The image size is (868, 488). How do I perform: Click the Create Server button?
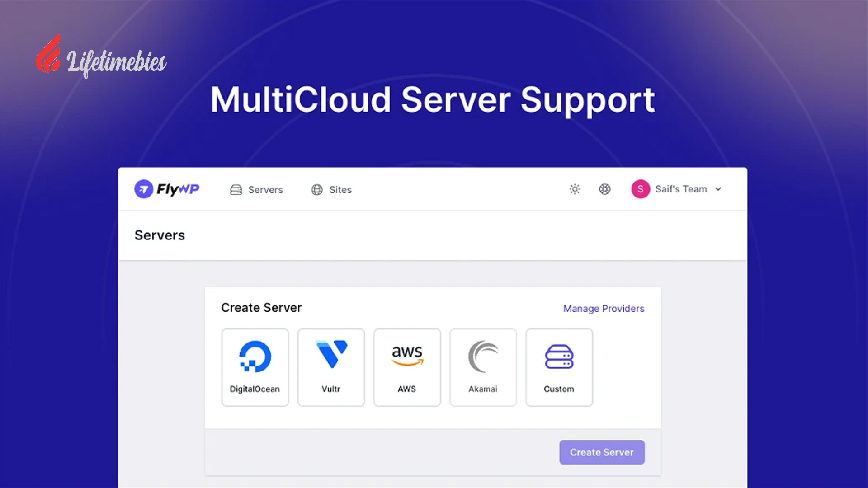[x=602, y=452]
